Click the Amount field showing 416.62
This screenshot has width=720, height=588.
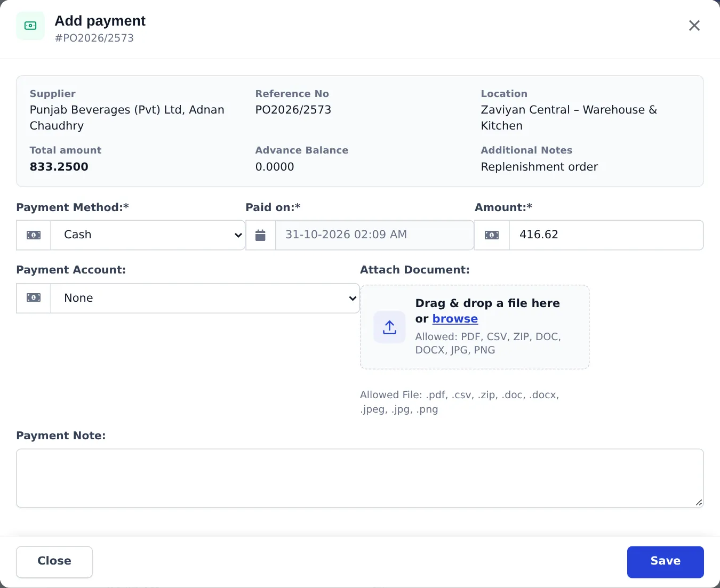606,235
